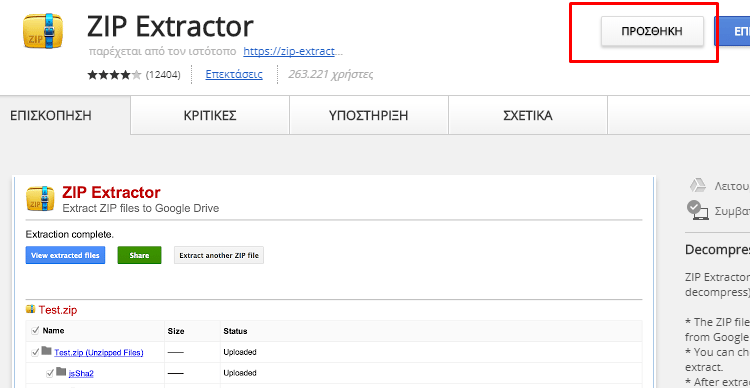
Task: Switch to the ΥΠΟΣΤΗΡΙΞΗ tab
Action: (x=368, y=115)
